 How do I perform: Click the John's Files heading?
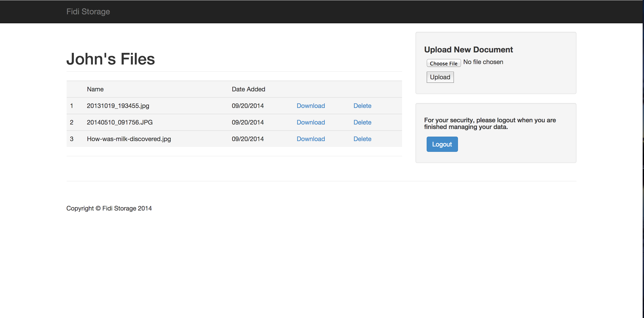click(x=110, y=59)
